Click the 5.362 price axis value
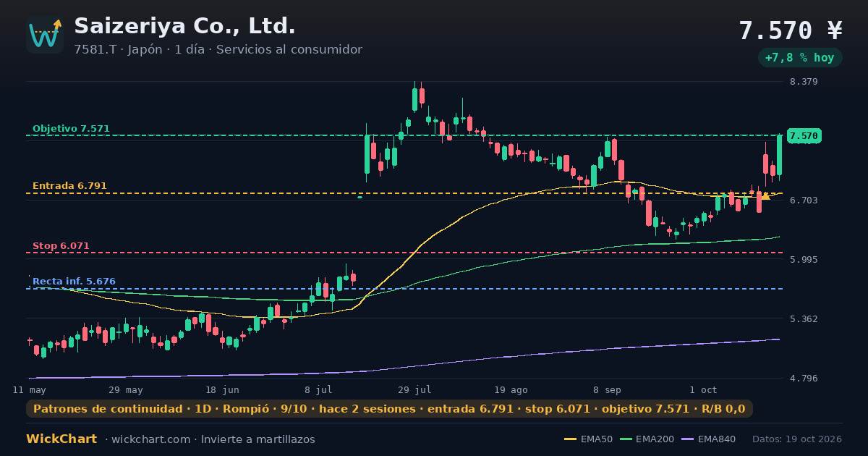Image resolution: width=868 pixels, height=456 pixels. pos(804,318)
